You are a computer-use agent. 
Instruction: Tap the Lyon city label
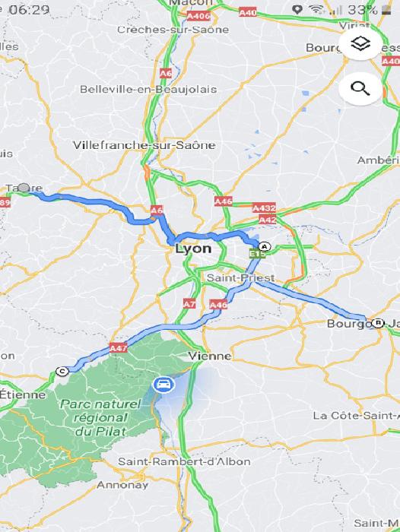click(x=193, y=249)
